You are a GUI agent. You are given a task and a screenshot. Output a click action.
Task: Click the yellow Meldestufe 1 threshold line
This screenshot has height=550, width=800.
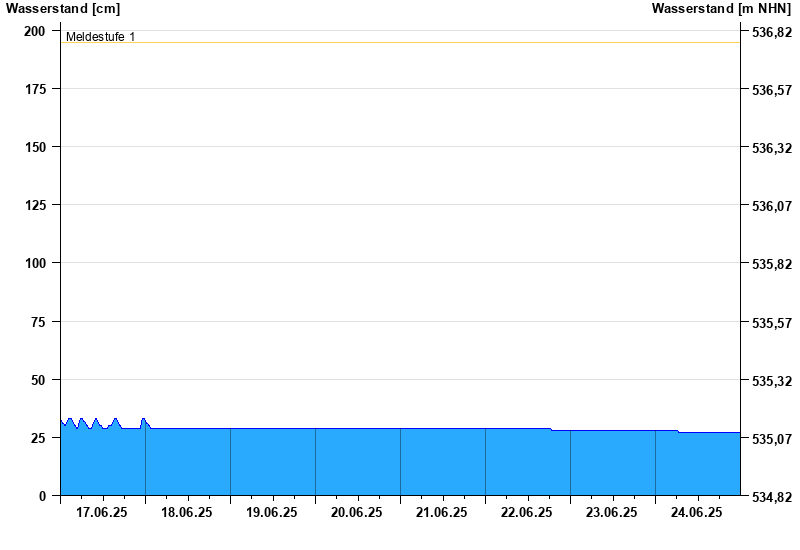pyautogui.click(x=400, y=43)
